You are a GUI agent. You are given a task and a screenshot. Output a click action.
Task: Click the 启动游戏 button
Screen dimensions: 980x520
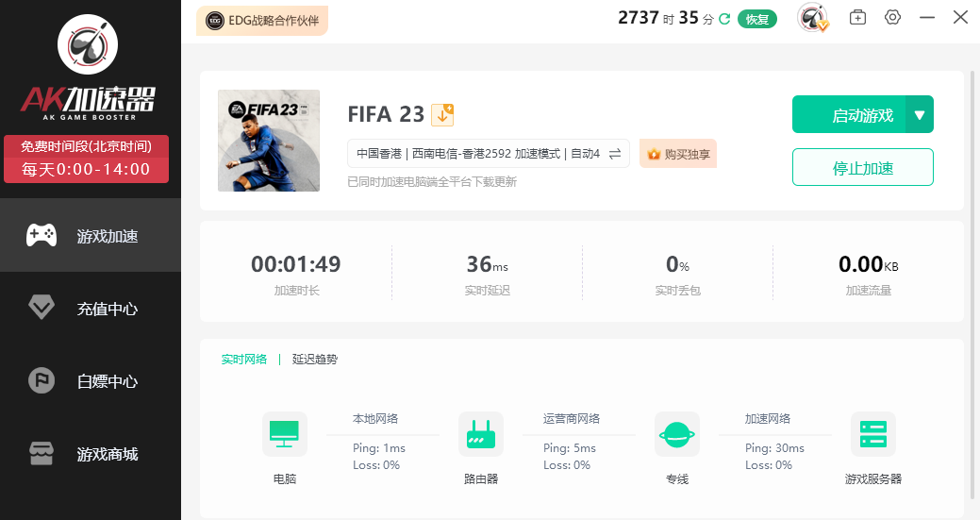click(x=849, y=114)
